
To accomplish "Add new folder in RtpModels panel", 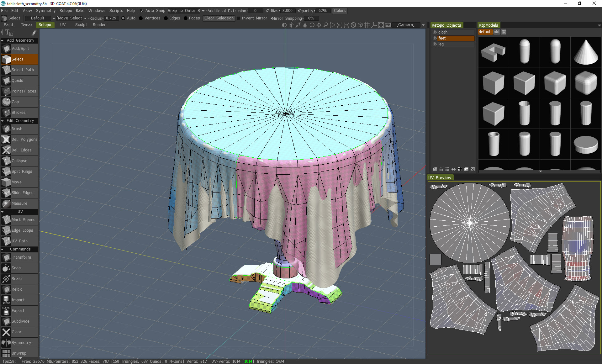I will click(504, 32).
